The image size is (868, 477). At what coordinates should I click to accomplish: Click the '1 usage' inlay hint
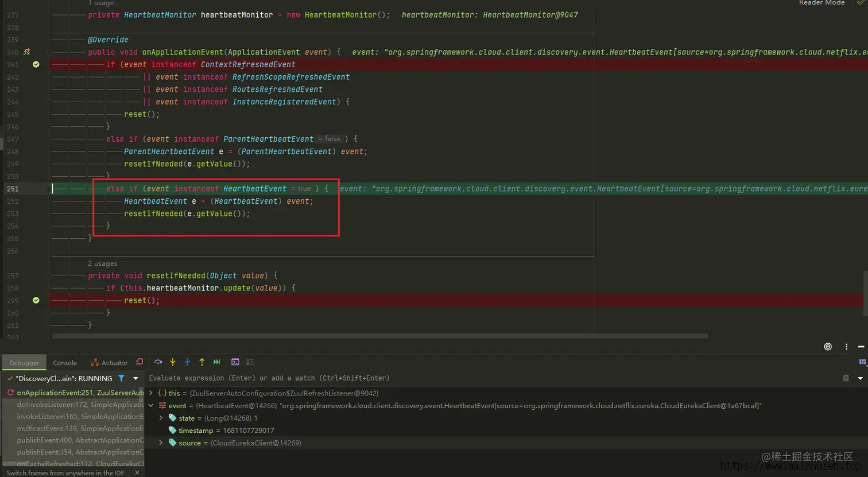101,3
